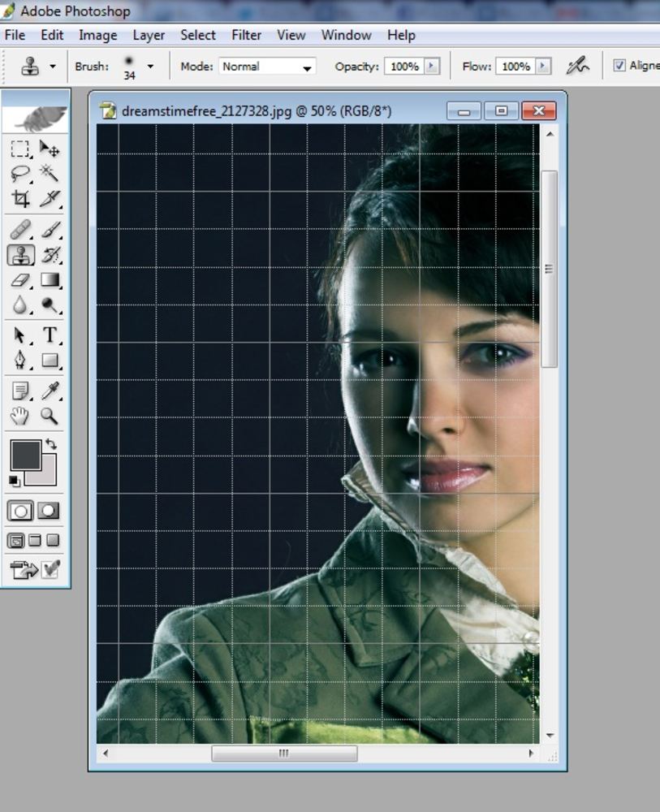660x812 pixels.
Task: Click the brush size 34 preview
Action: pyautogui.click(x=129, y=67)
